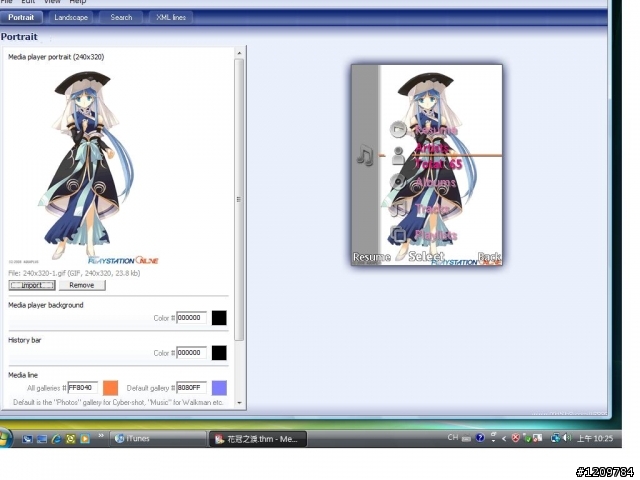Click the Back softkey label in the preview
Image resolution: width=640 pixels, height=480 pixels.
click(x=489, y=257)
